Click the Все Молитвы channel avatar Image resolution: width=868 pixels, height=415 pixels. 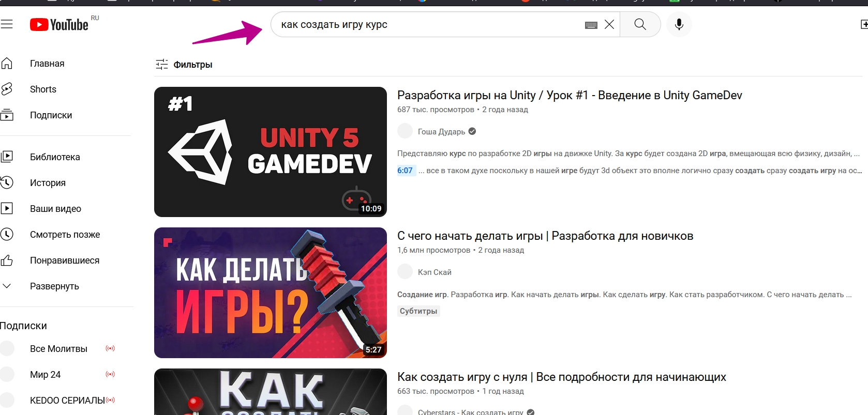(x=7, y=348)
